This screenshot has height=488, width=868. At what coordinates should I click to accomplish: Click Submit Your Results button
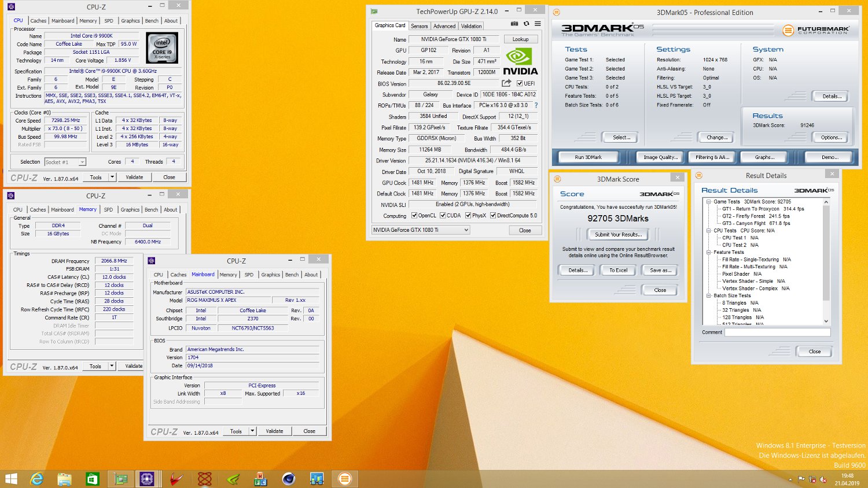tap(618, 234)
